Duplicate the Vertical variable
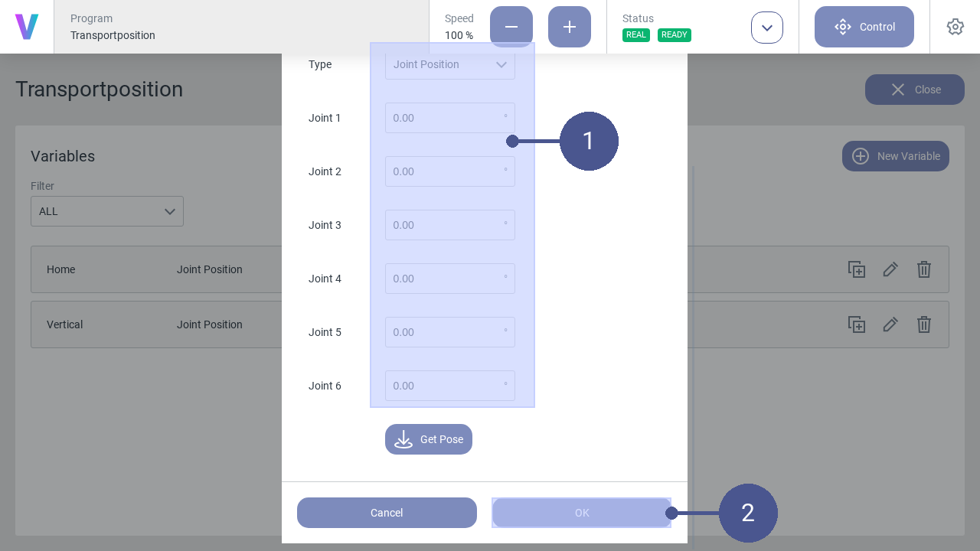This screenshot has height=551, width=980. [x=857, y=324]
